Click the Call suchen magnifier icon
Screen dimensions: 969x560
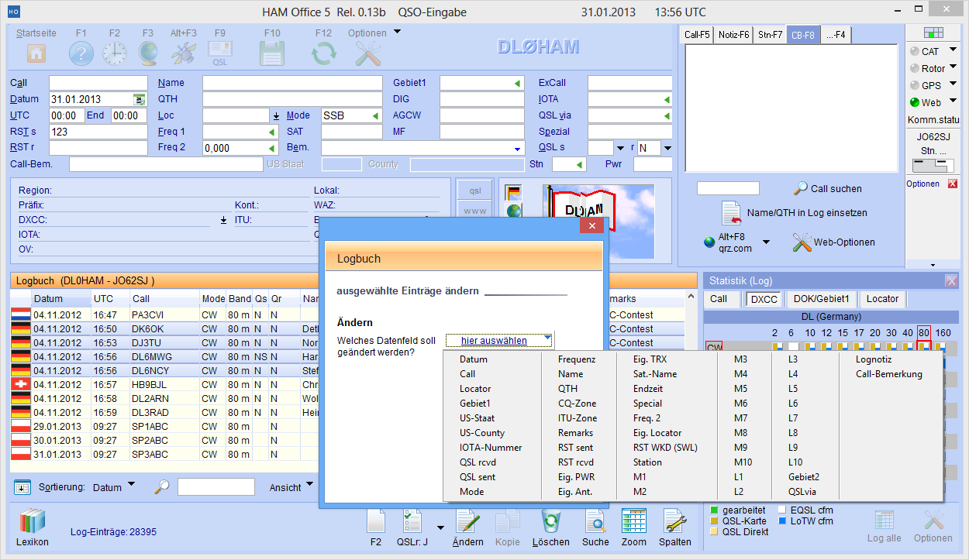coord(801,188)
